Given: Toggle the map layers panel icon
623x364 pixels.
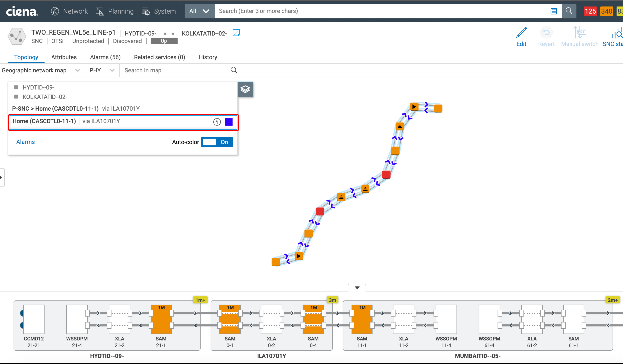Looking at the screenshot, I should point(245,89).
